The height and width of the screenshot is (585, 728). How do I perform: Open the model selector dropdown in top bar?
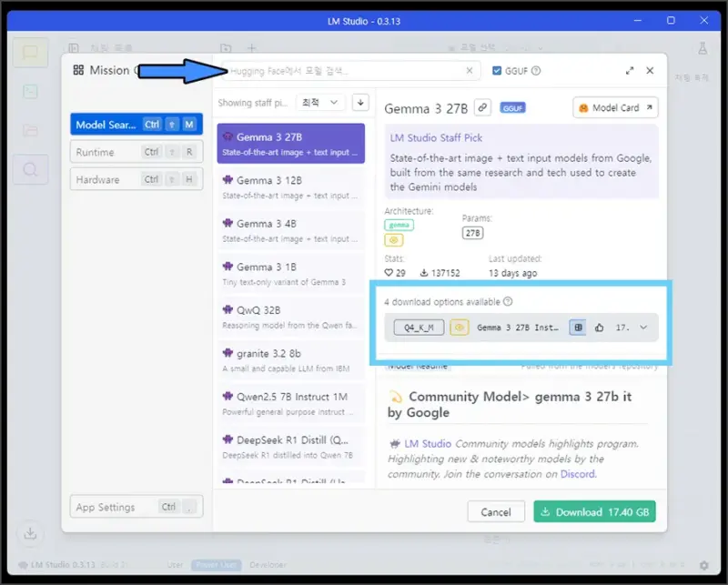(495, 48)
